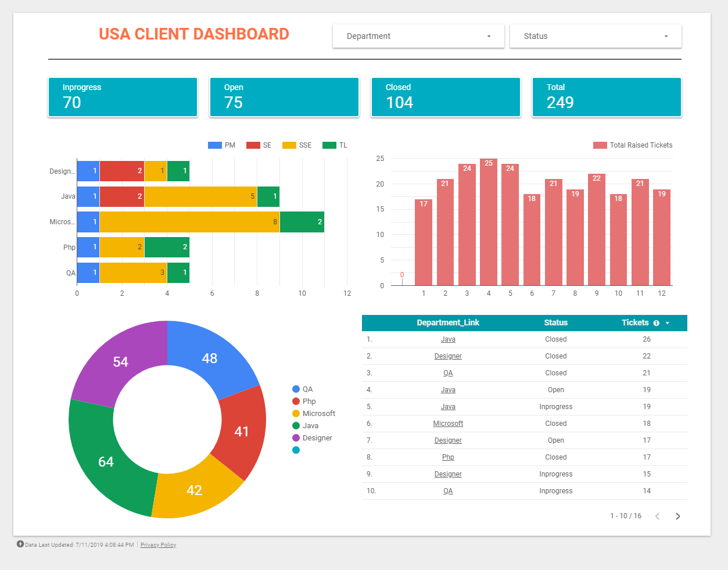This screenshot has width=728, height=570.
Task: Select the purple slice showing 54 in donut chart
Action: point(120,361)
